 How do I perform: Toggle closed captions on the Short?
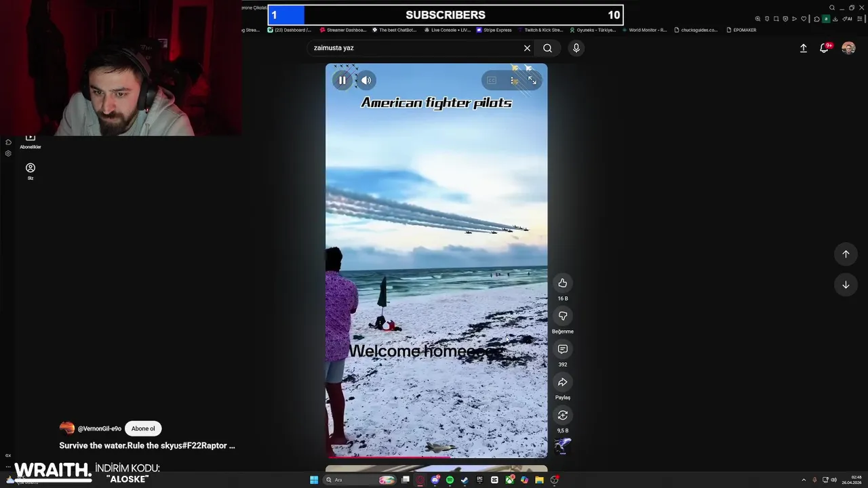pos(492,80)
